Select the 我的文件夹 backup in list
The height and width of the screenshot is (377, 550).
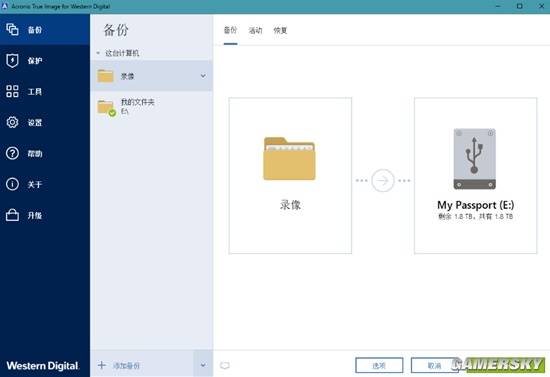pyautogui.click(x=151, y=107)
